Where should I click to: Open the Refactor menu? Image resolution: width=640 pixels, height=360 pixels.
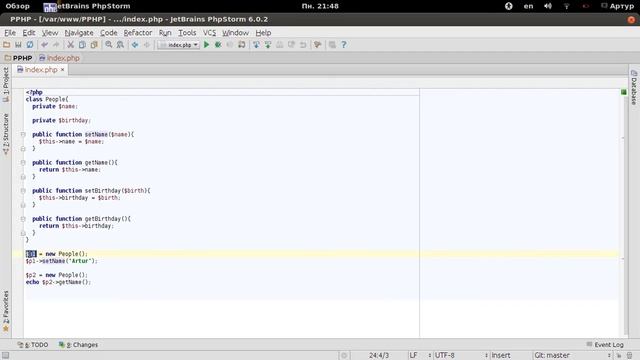138,33
